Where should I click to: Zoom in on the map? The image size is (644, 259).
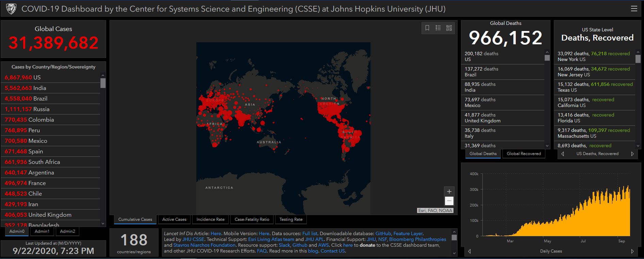click(449, 192)
